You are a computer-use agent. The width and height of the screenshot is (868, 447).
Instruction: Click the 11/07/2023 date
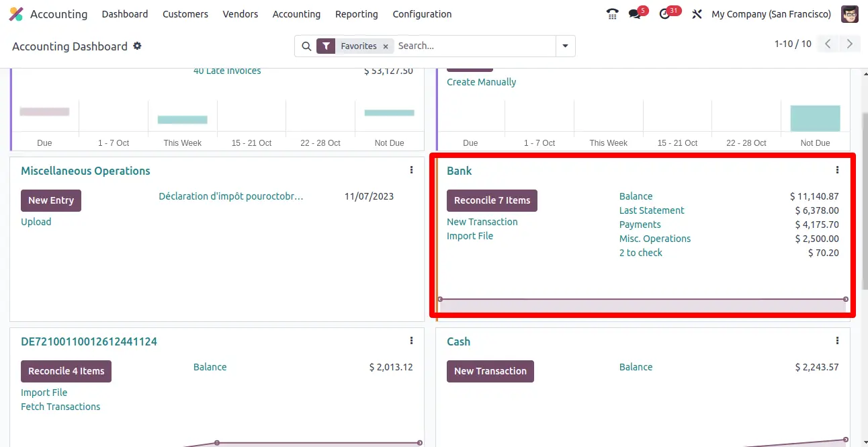coord(369,196)
